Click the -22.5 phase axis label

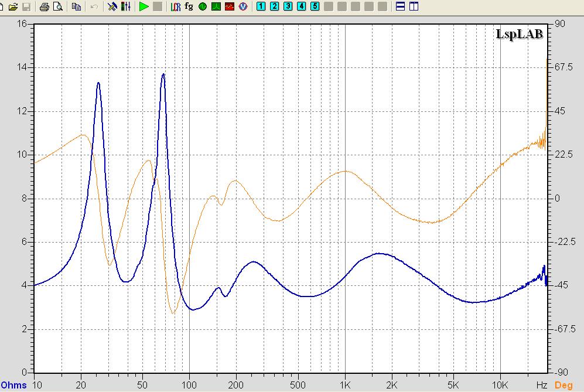565,242
